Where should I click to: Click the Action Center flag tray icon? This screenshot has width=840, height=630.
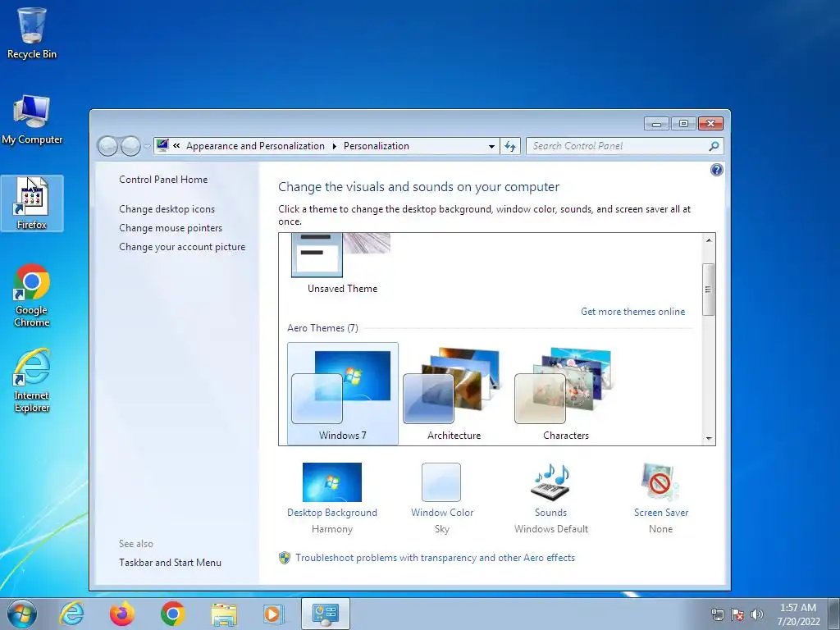737,614
